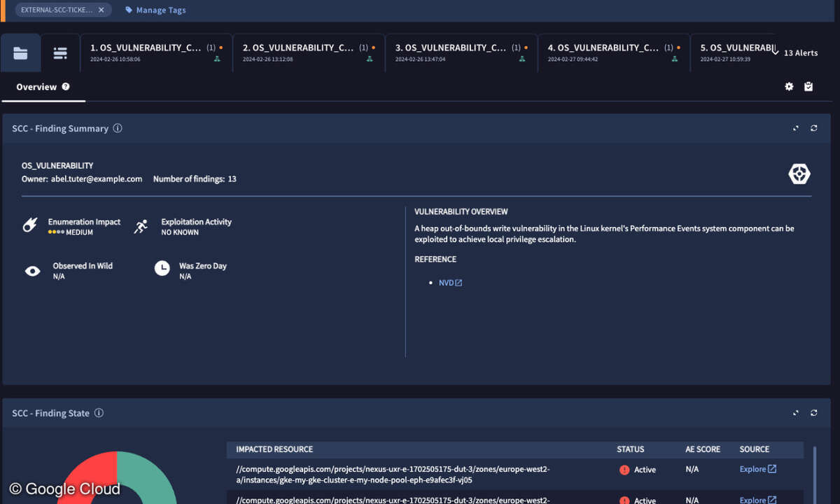This screenshot has height=504, width=840.
Task: Expand the 13 Alerts dropdown
Action: (794, 52)
